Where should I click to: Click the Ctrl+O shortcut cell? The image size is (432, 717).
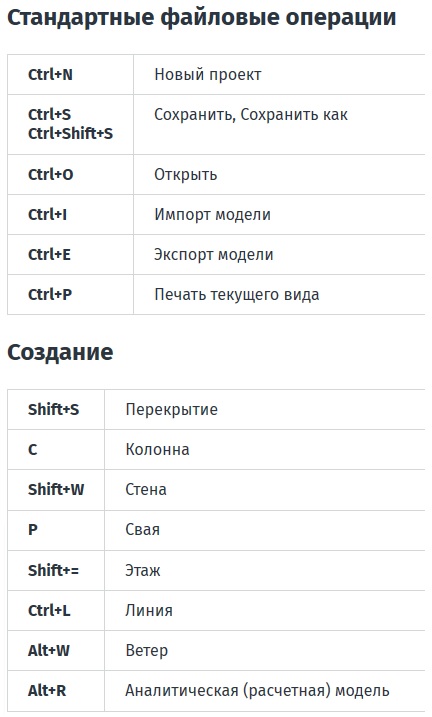point(70,174)
